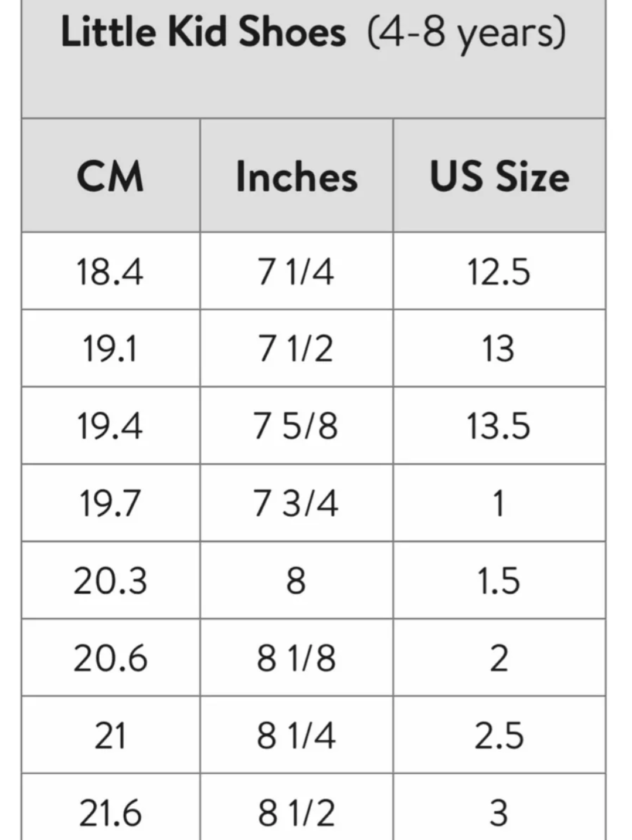Viewport: 632px width, 840px height.
Task: Select the 7 3/4 inches cell
Action: tap(296, 503)
